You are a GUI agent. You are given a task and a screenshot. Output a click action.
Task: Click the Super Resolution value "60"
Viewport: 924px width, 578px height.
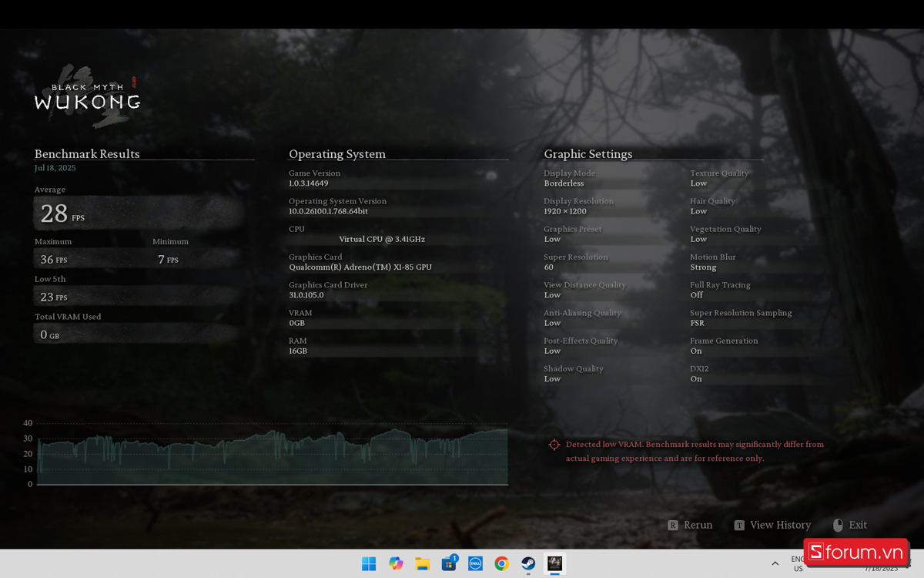pos(549,267)
